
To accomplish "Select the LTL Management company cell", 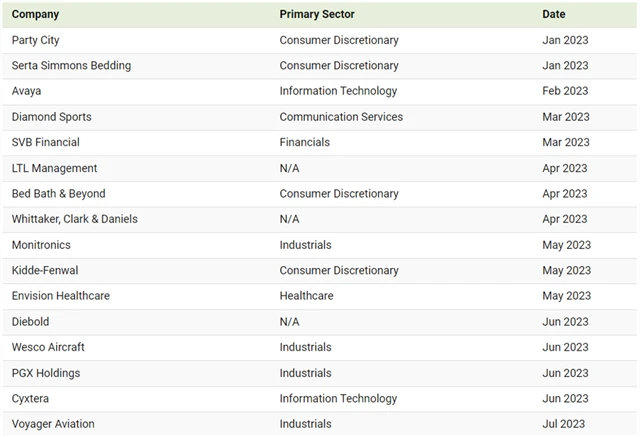I will [x=54, y=168].
